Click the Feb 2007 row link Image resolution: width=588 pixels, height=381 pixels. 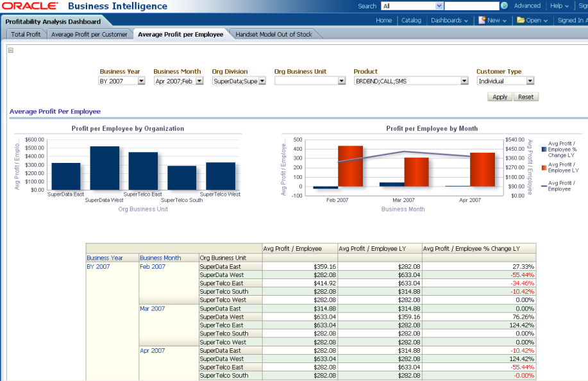pos(152,267)
